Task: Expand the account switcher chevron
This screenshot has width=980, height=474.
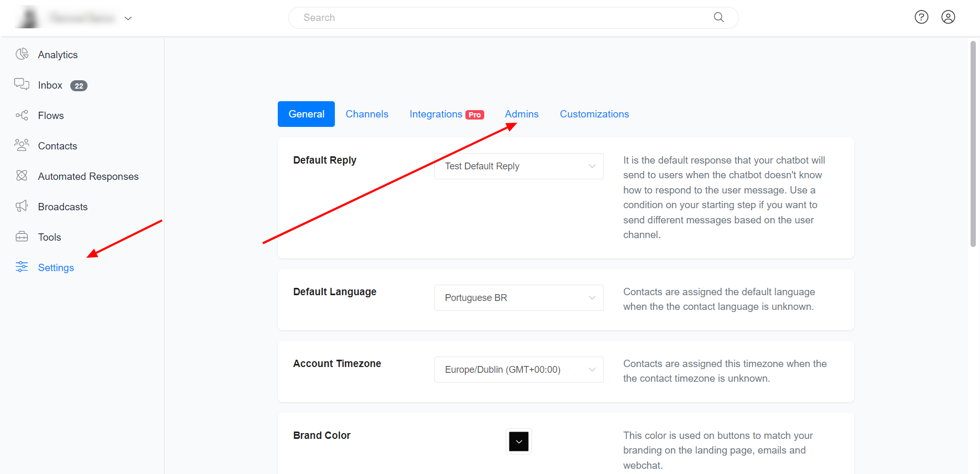Action: pos(128,18)
